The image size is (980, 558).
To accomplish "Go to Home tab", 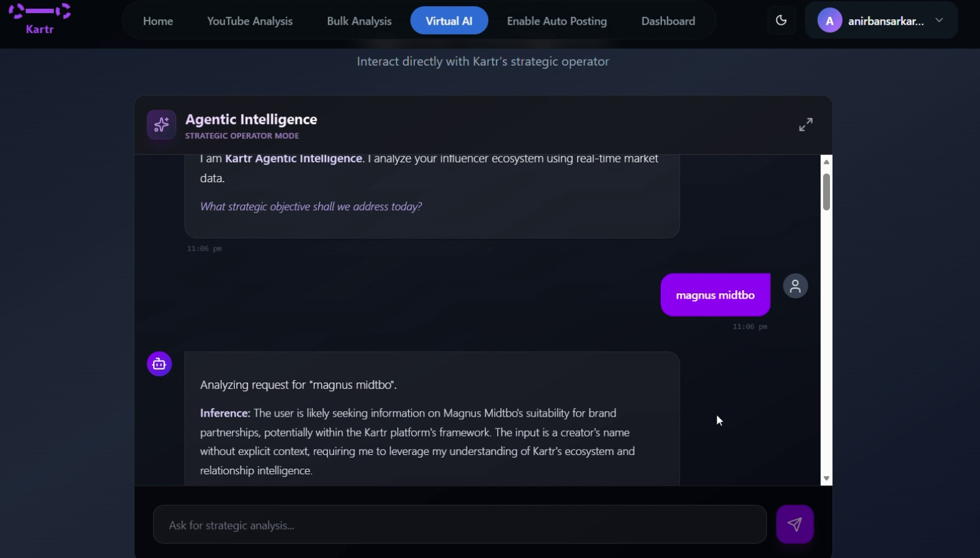I will tap(158, 21).
